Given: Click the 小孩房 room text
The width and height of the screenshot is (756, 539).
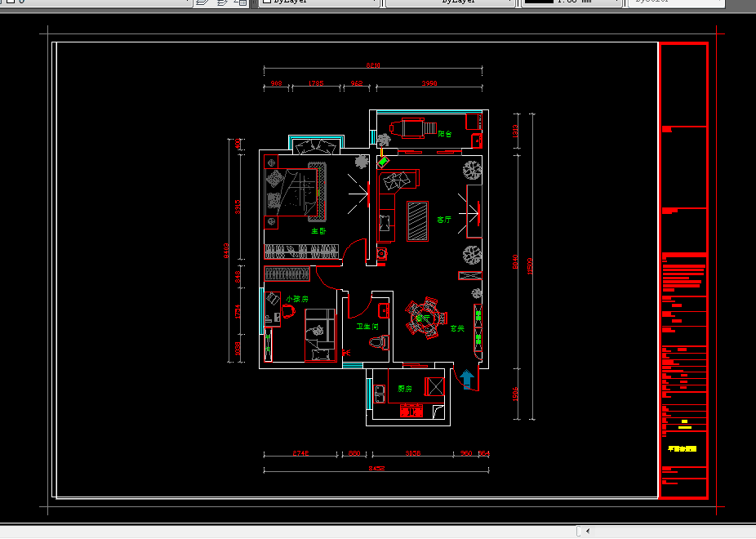Looking at the screenshot, I should [x=296, y=299].
